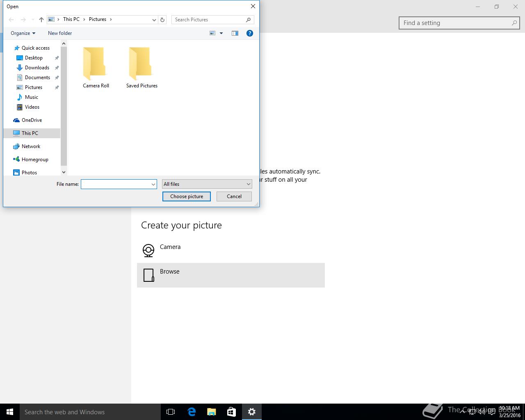
Task: Open File Explorer from the taskbar
Action: click(x=212, y=412)
